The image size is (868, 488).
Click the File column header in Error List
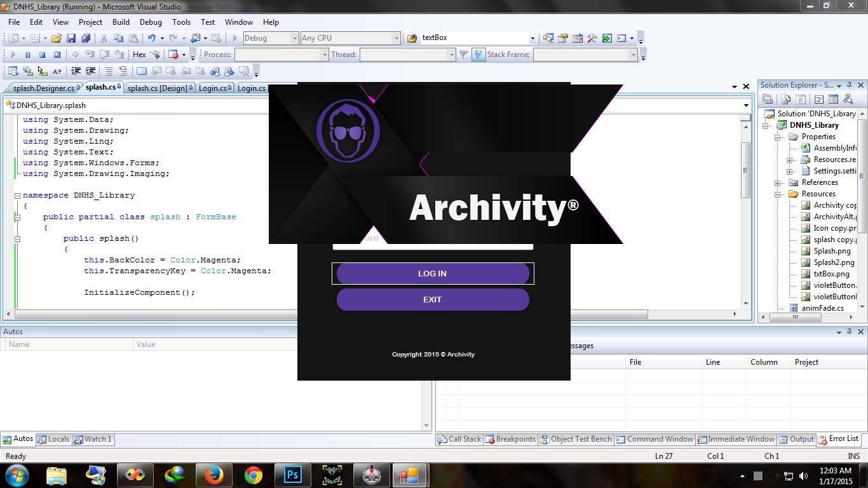[x=663, y=362]
